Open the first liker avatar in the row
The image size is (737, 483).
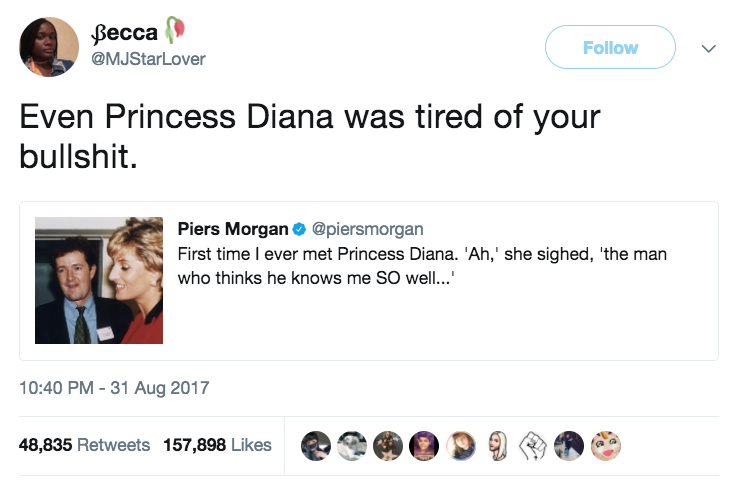tap(314, 446)
